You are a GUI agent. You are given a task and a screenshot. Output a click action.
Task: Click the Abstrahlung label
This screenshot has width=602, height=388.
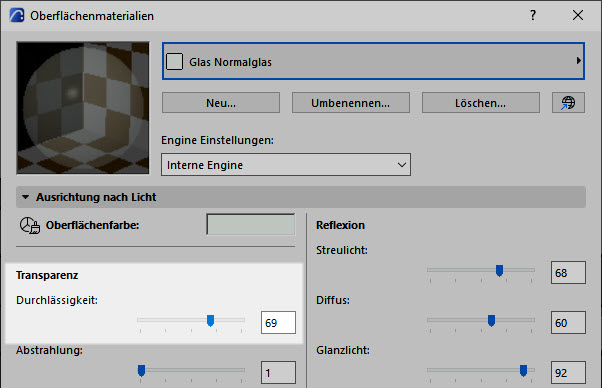pyautogui.click(x=49, y=350)
